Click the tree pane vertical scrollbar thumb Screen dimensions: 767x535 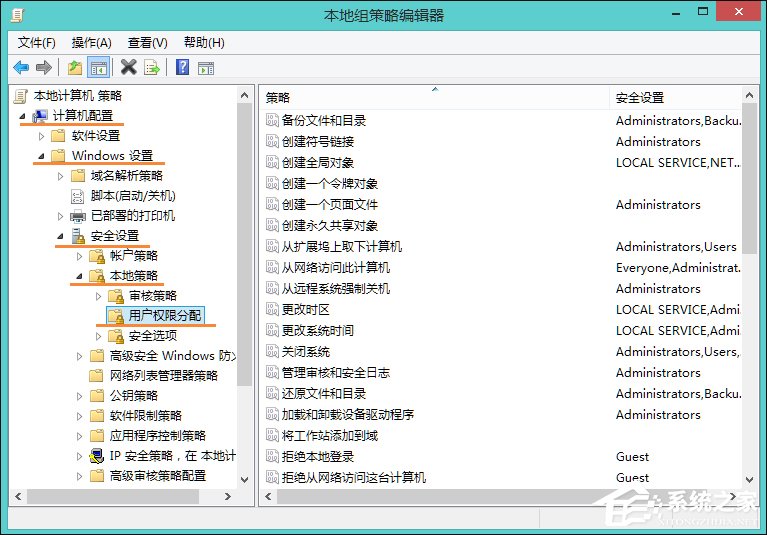(245, 245)
